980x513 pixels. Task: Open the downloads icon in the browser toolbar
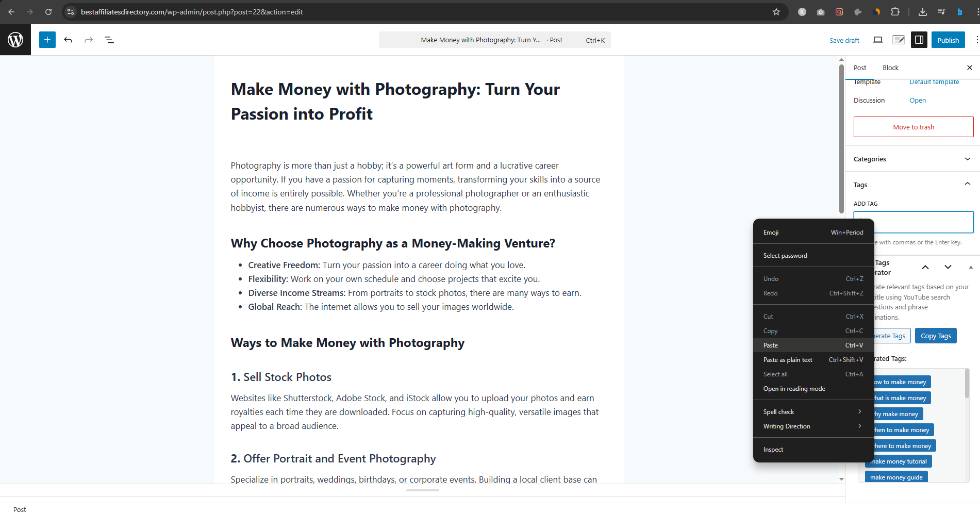pyautogui.click(x=923, y=11)
